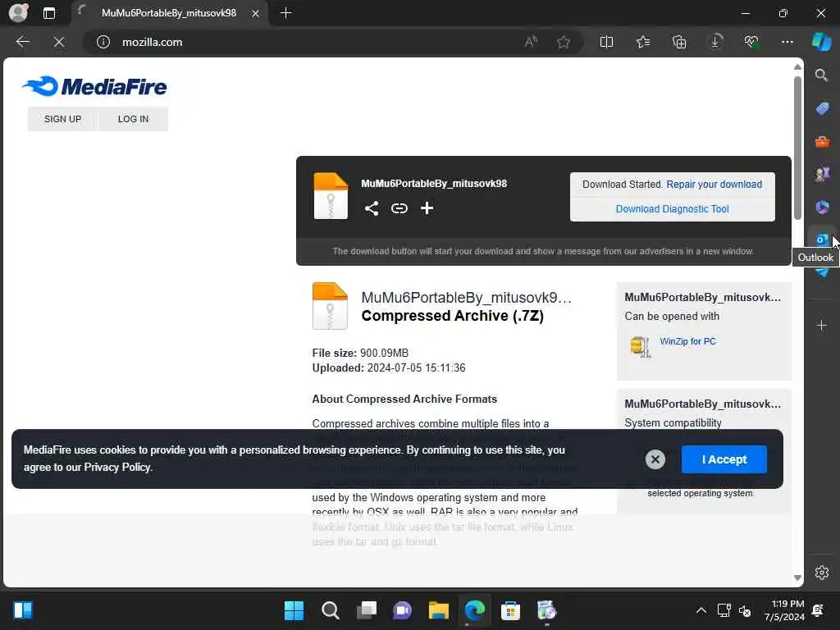Click About Compressed Archive Formats heading
This screenshot has height=630, width=840.
coord(404,399)
